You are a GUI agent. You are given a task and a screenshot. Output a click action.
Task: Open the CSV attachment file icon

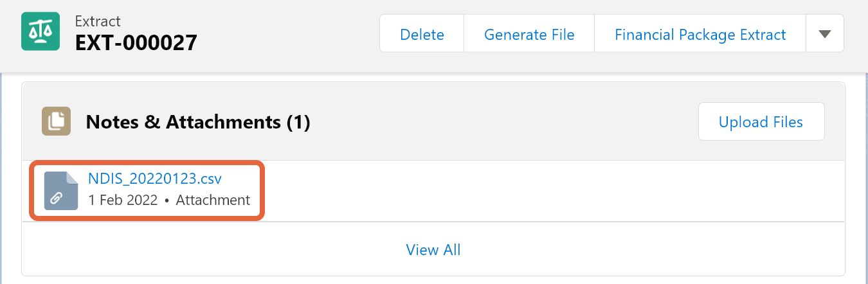(x=61, y=191)
